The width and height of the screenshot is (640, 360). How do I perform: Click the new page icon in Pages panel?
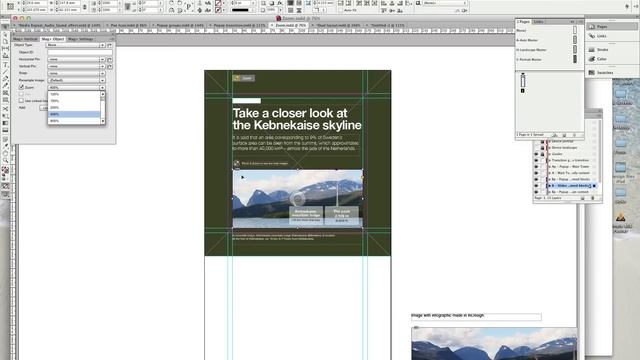point(564,135)
